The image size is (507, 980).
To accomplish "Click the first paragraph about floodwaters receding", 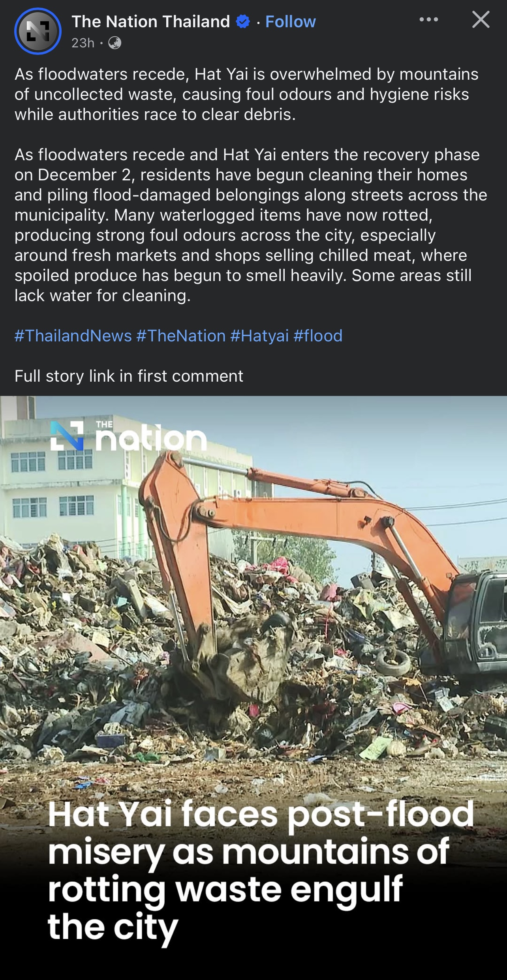I will [247, 94].
